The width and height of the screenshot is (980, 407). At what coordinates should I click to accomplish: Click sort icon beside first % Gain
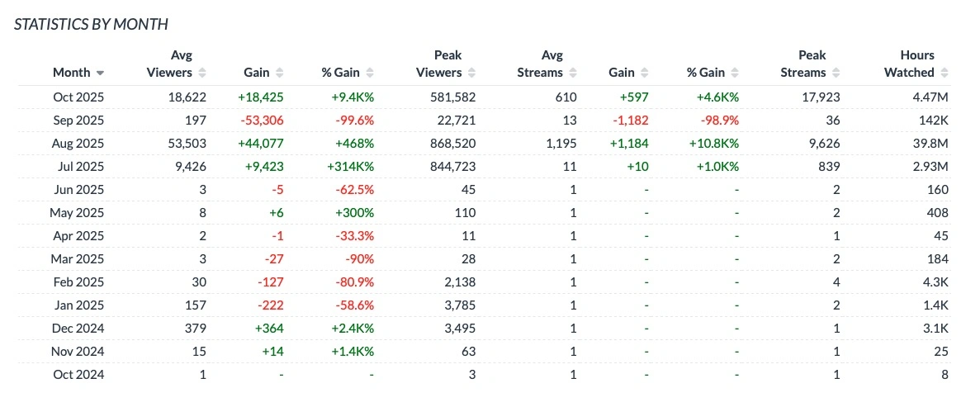click(x=370, y=73)
